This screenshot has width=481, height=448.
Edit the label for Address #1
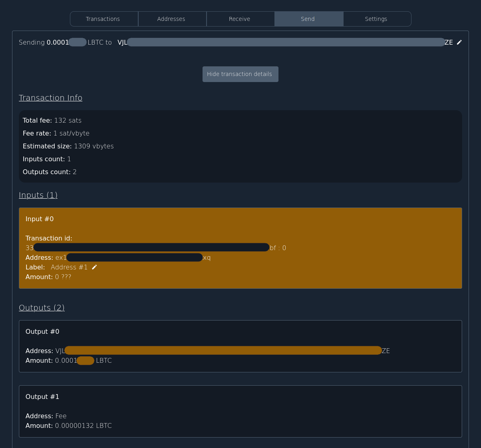coord(94,267)
